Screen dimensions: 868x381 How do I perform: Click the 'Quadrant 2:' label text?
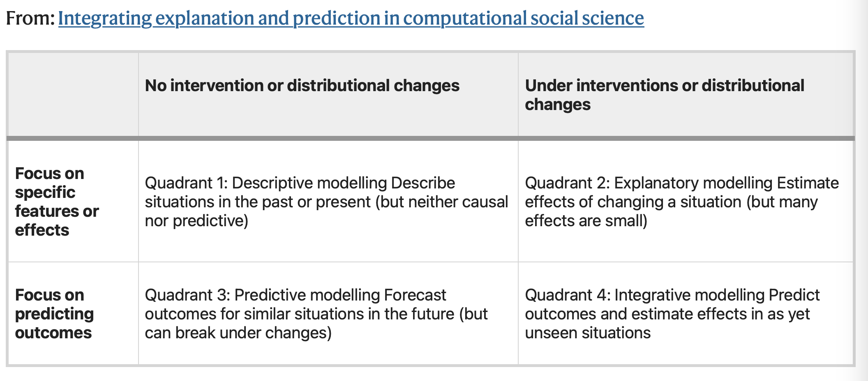click(567, 183)
